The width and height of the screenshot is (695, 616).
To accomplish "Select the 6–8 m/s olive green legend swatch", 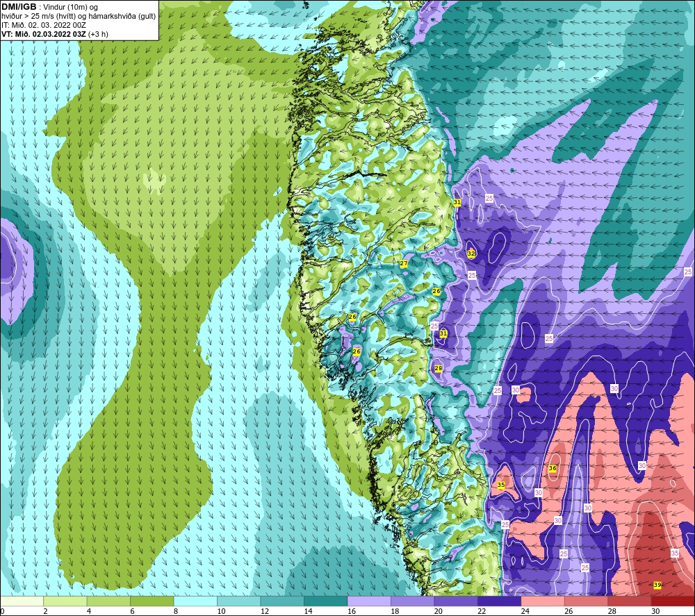I will (152, 601).
